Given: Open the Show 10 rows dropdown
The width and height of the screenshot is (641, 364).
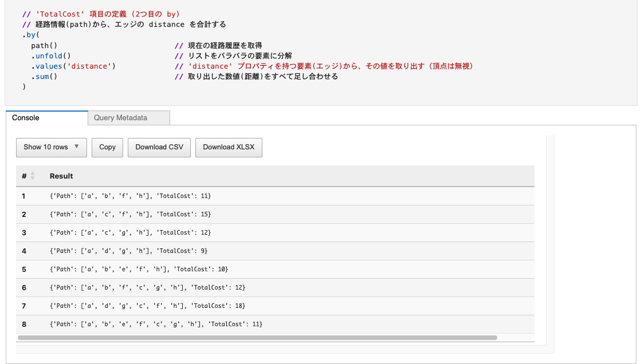Looking at the screenshot, I should click(x=52, y=148).
